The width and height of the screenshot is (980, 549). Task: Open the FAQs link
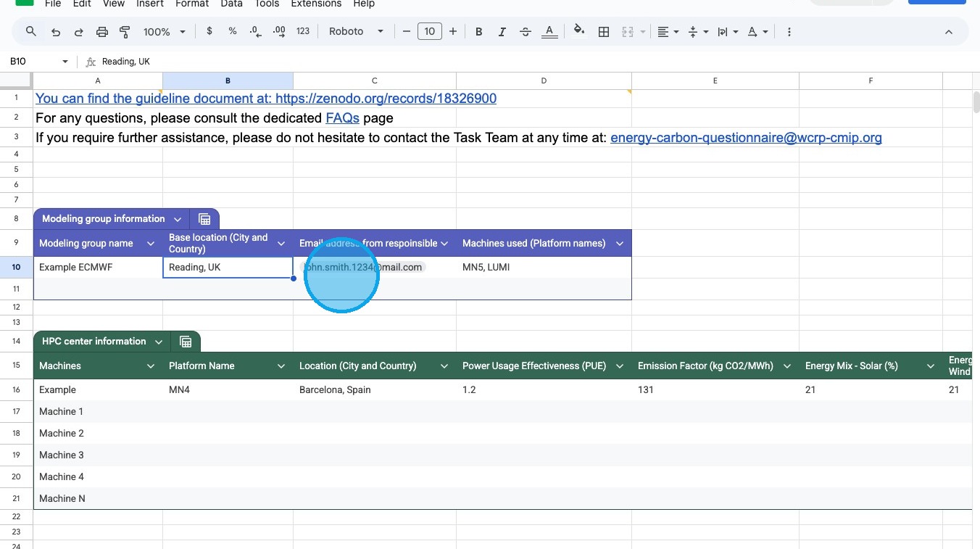pos(342,117)
